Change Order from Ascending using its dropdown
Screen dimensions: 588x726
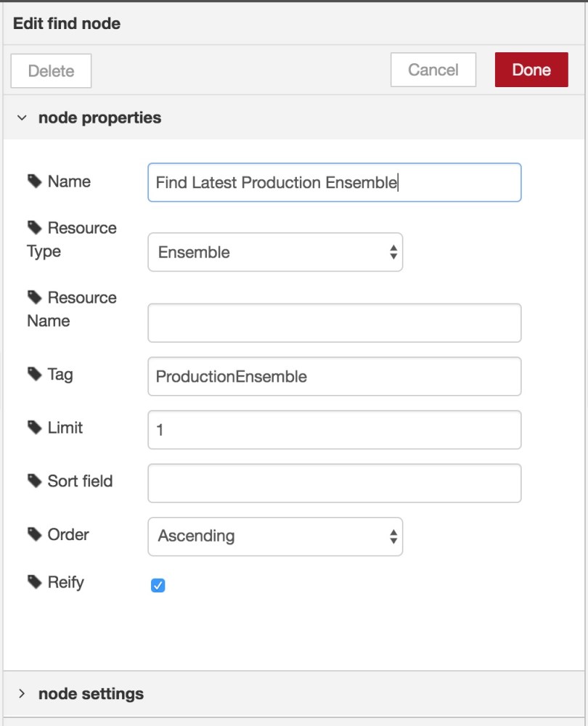[274, 536]
